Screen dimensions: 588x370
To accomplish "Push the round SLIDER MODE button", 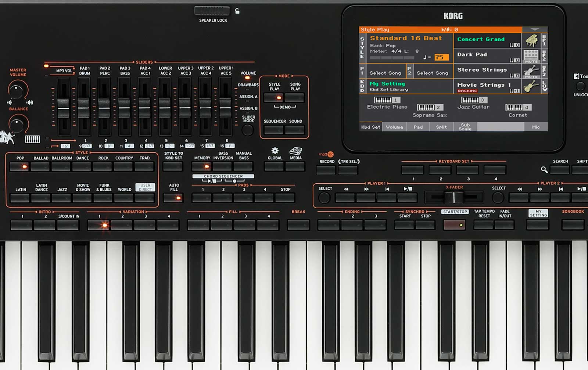I will 247,130.
